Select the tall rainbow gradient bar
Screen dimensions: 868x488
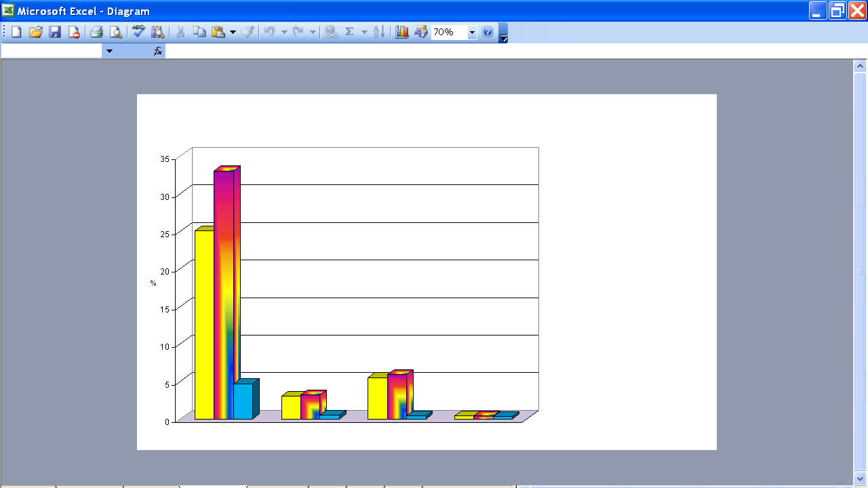pos(224,294)
